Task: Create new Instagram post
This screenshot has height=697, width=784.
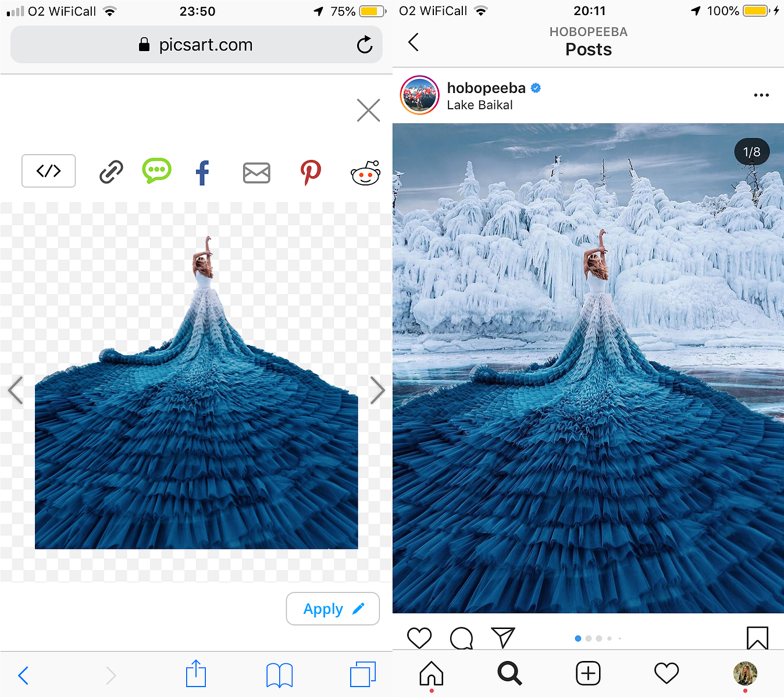Action: pyautogui.click(x=588, y=673)
